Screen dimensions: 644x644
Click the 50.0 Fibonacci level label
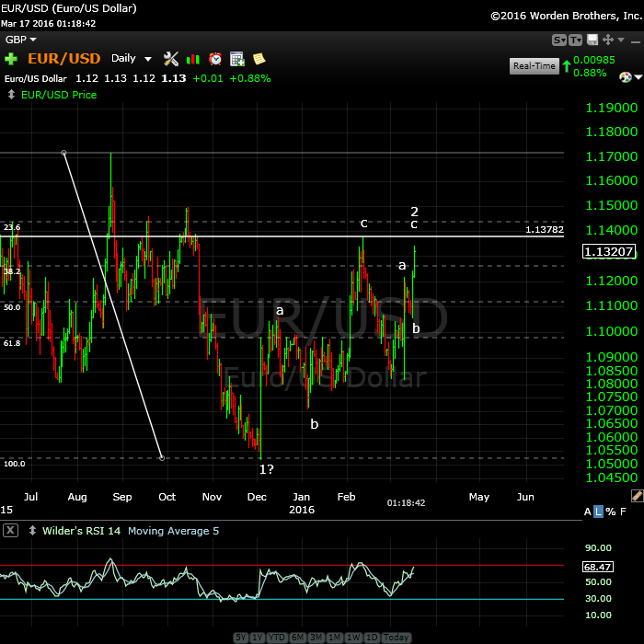[12, 307]
